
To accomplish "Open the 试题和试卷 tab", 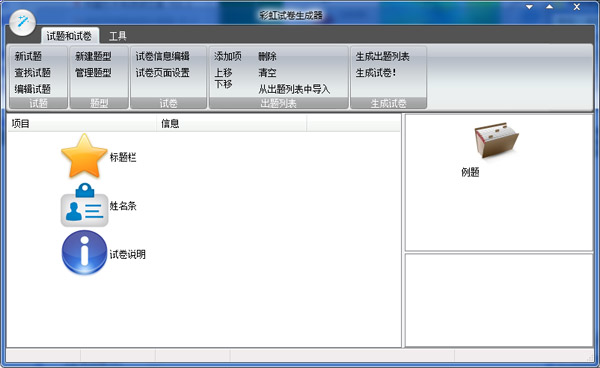I will click(69, 36).
